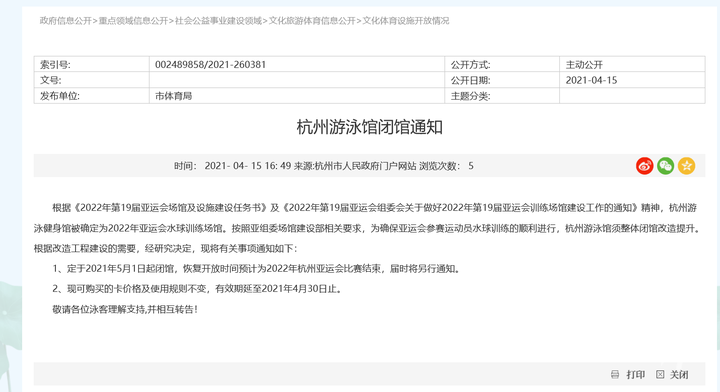Click the close box icon
The width and height of the screenshot is (720, 392).
pyautogui.click(x=660, y=375)
